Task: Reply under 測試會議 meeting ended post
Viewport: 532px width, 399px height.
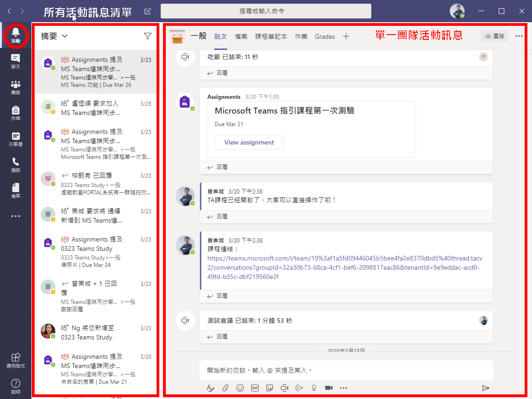Action: [217, 337]
